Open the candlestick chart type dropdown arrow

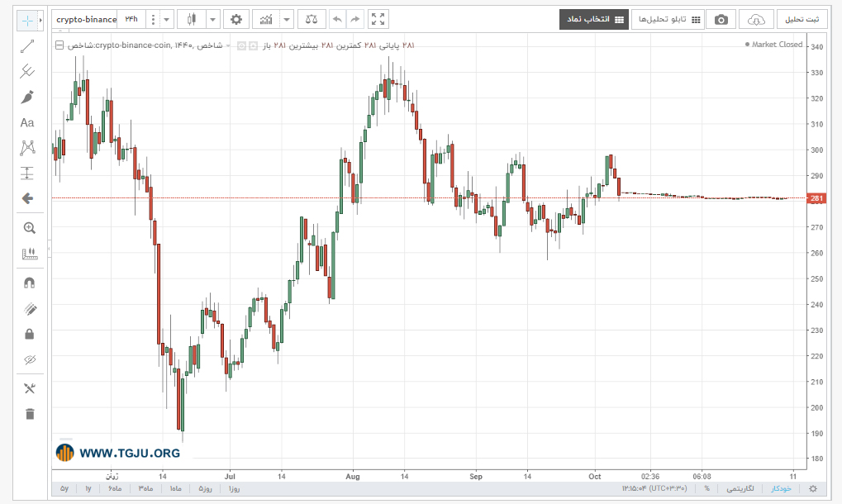pyautogui.click(x=212, y=19)
